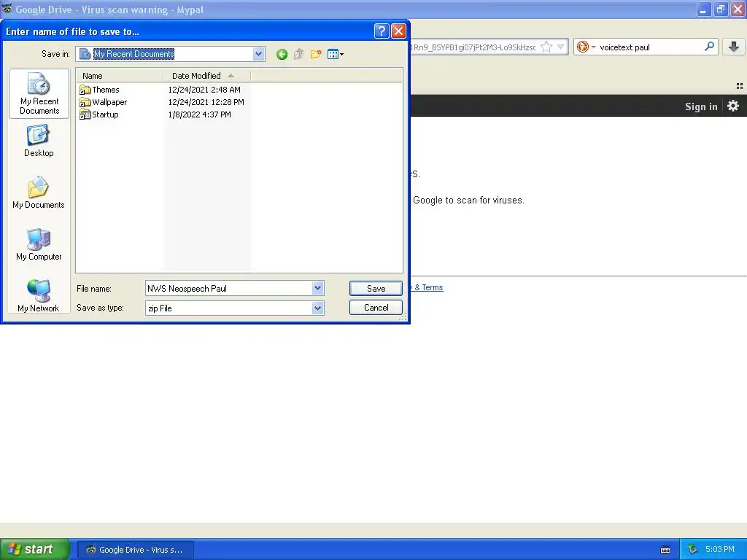
Task: Click the keyboard icon in system tray
Action: pos(665,550)
